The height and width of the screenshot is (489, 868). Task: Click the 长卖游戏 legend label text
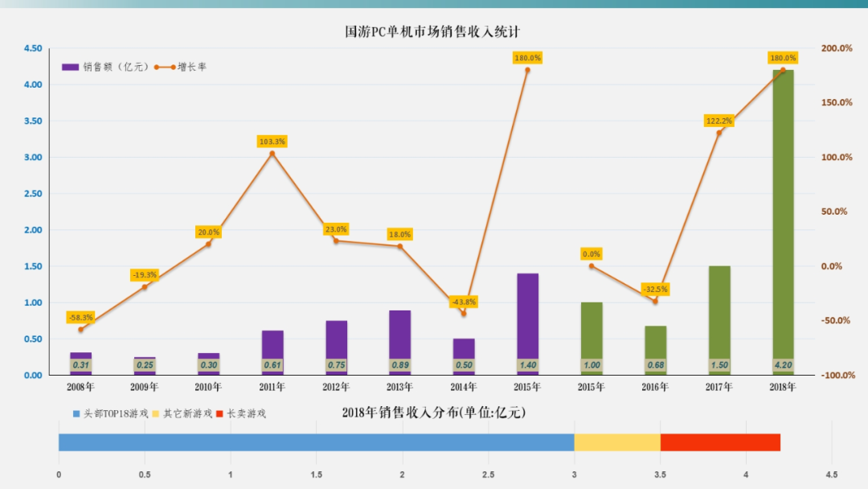[x=247, y=413]
